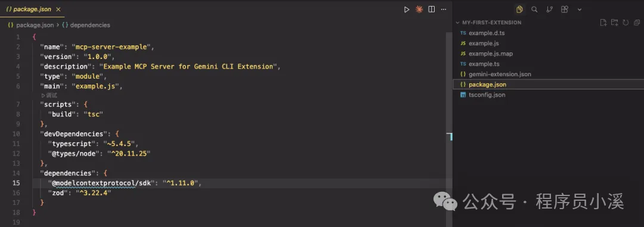644x227 pixels.
Task: Click line number 15 in gutter
Action: [x=17, y=183]
